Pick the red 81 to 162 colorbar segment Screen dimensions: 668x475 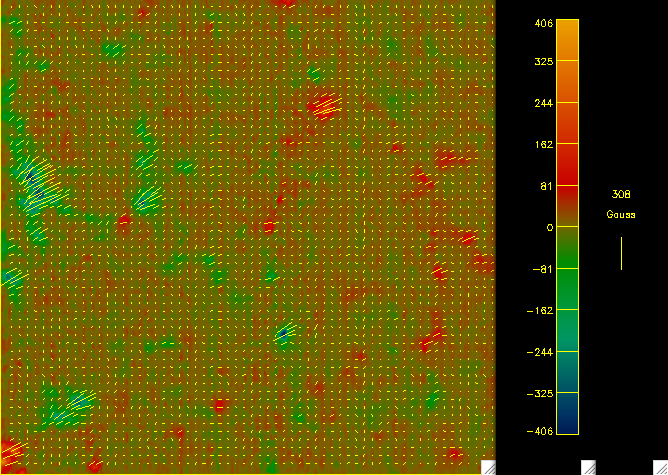[567, 164]
